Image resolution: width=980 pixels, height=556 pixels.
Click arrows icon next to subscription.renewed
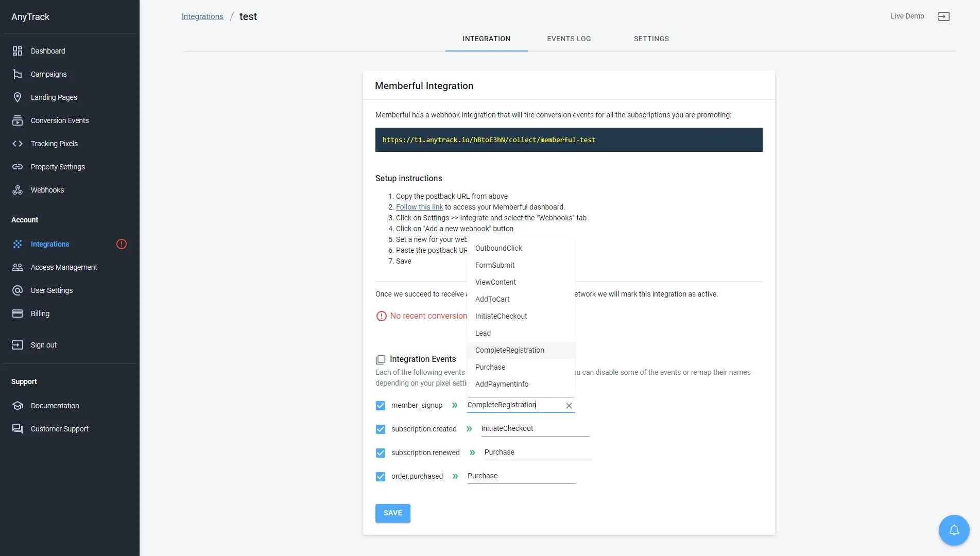point(472,453)
